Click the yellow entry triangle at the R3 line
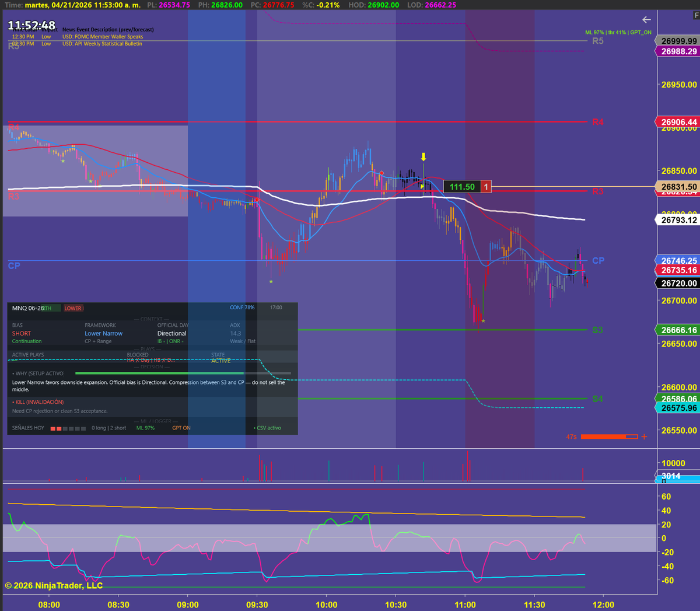 [422, 187]
